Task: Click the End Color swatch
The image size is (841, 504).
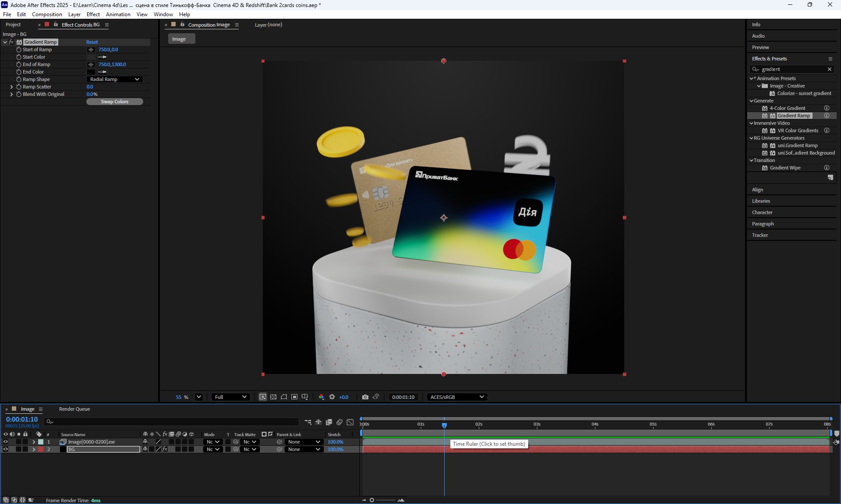Action: tap(91, 72)
